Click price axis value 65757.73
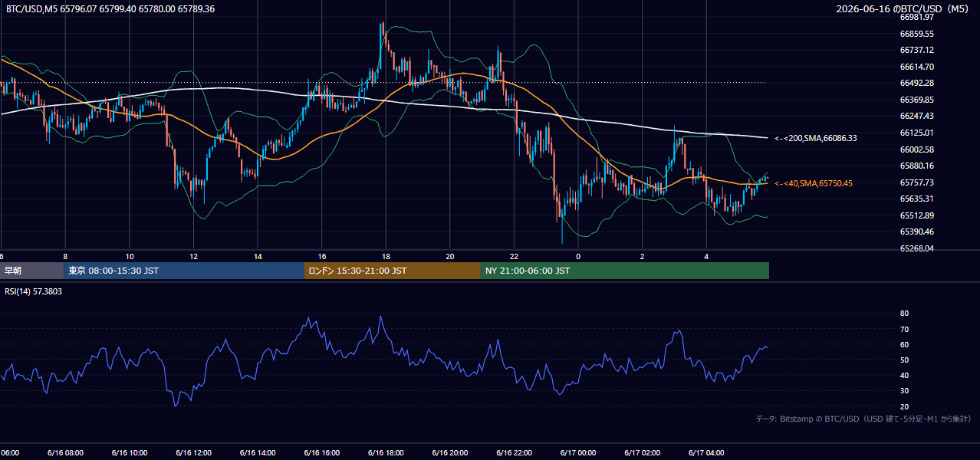 tap(916, 182)
